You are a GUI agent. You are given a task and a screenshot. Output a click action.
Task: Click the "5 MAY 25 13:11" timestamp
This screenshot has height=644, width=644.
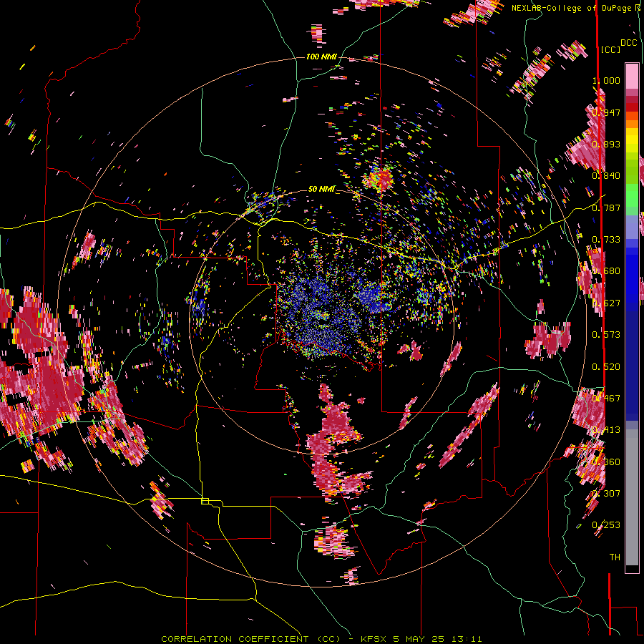(x=437, y=639)
